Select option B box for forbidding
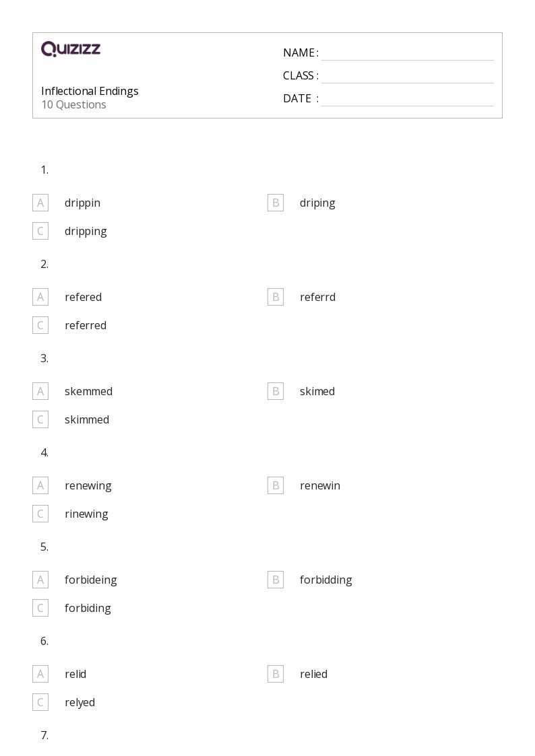535x756 pixels. (x=276, y=580)
